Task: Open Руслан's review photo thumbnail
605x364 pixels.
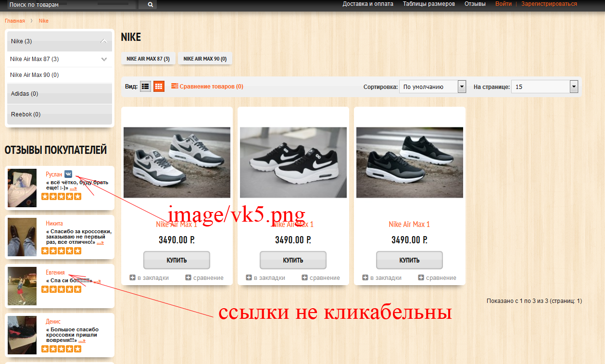Action: click(x=22, y=188)
